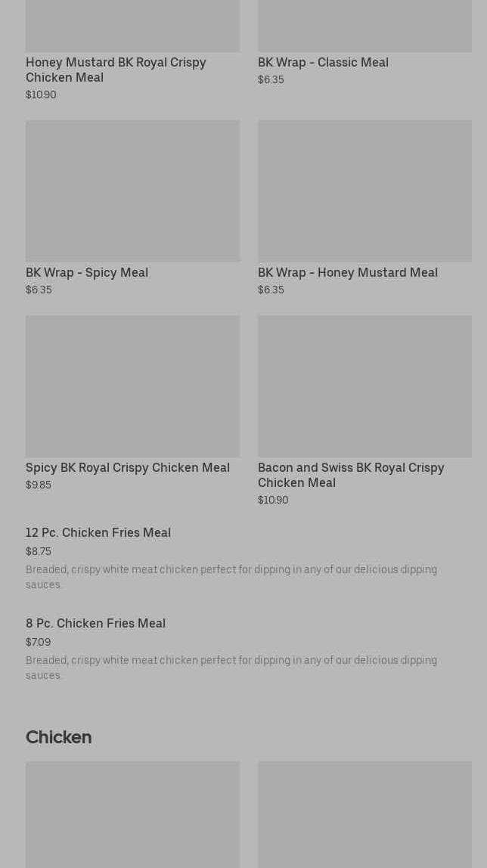Open BK Wrap - Spicy Meal title
The image size is (487, 868).
tap(87, 272)
